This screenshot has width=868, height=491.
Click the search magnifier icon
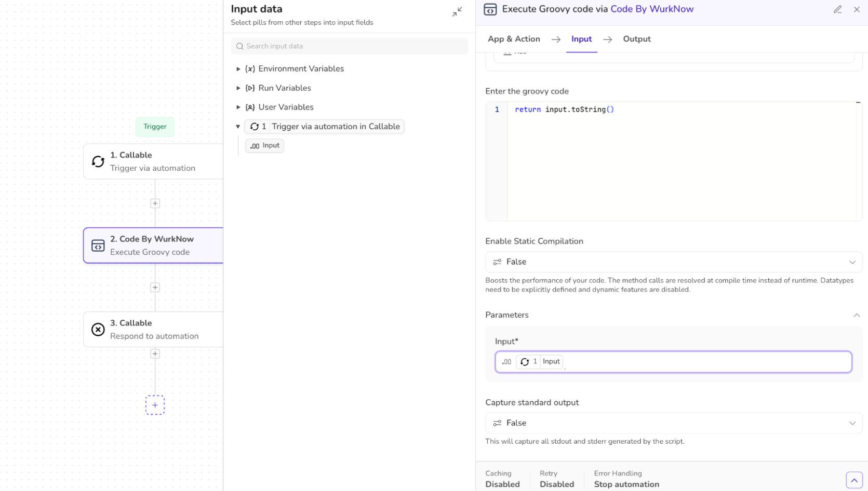239,46
